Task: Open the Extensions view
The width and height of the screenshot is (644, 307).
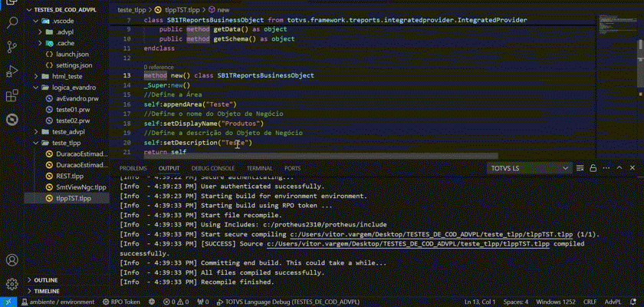Action: 12,95
